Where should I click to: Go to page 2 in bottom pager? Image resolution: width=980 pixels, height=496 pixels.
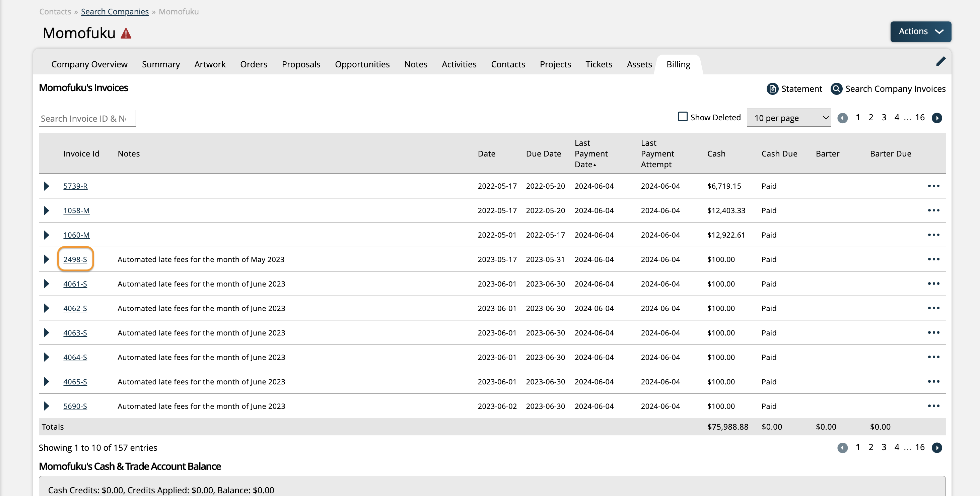point(871,447)
